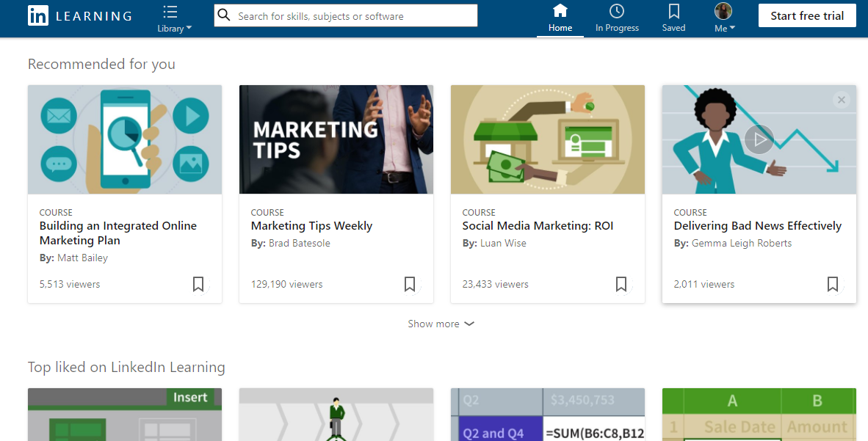The width and height of the screenshot is (868, 441).
Task: Click author name Luan Wise
Action: [503, 243]
